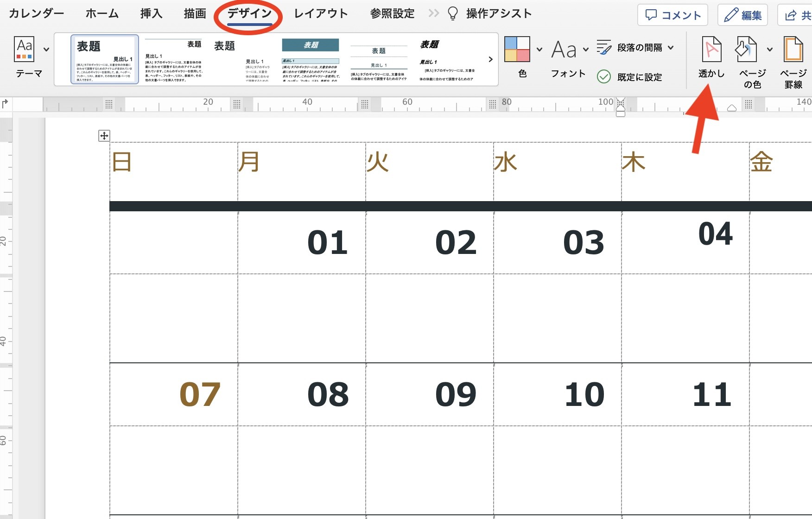Screen dimensions: 812x519
Task: Switch to the レイアウト tab
Action: pos(321,13)
